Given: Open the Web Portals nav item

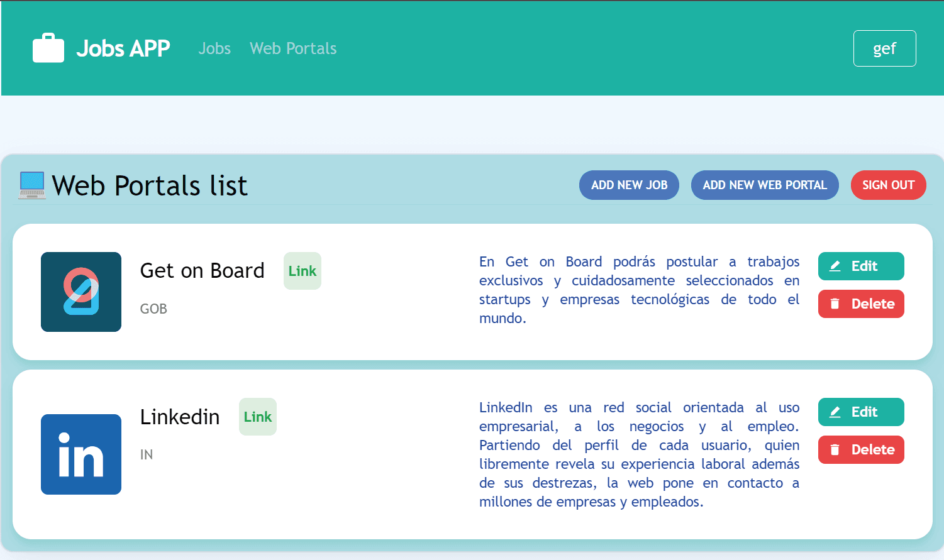Looking at the screenshot, I should pos(293,48).
